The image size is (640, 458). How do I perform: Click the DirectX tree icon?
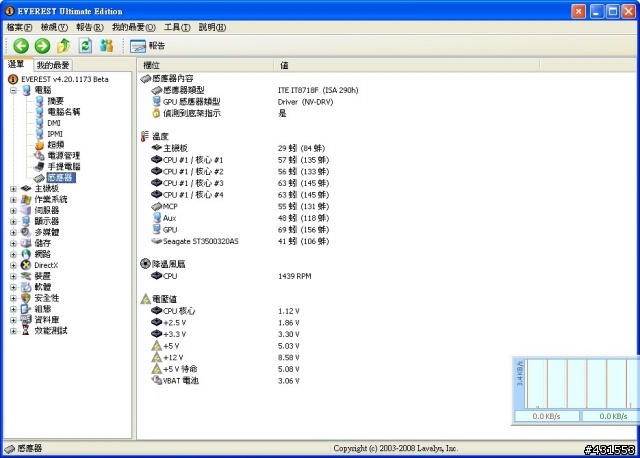[x=26, y=265]
